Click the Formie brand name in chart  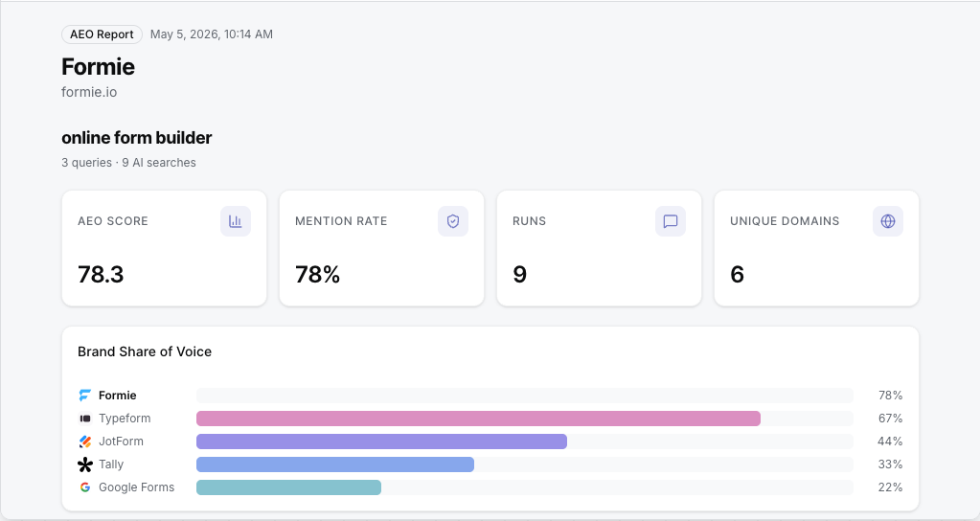(118, 396)
